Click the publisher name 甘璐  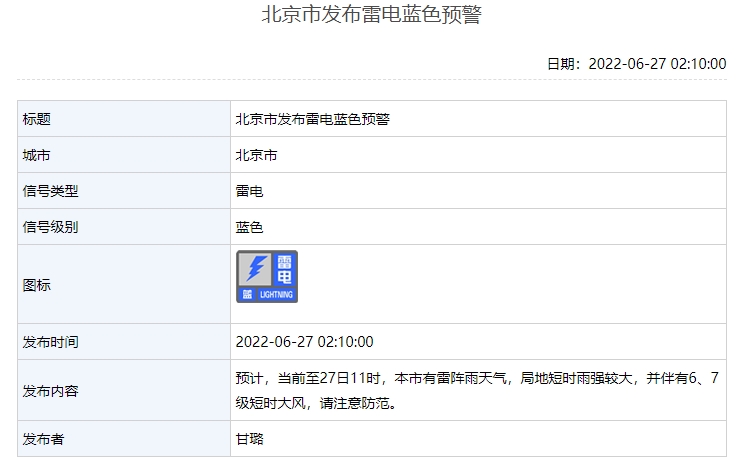pos(249,439)
